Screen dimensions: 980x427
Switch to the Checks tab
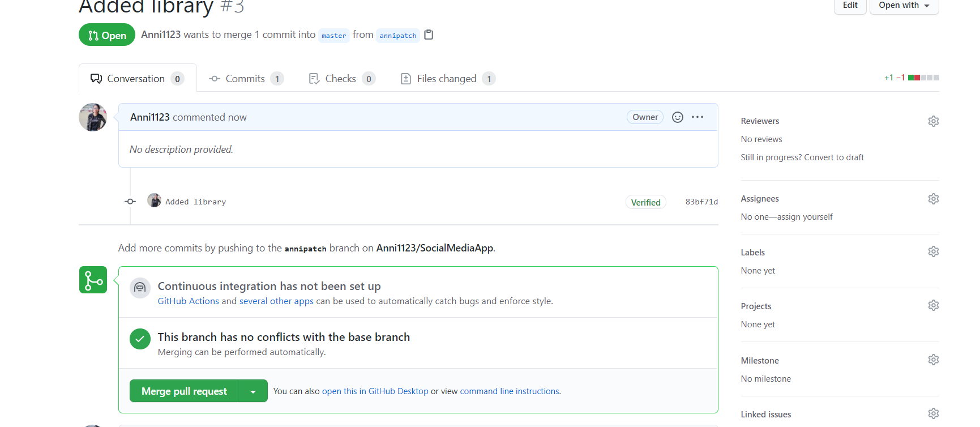tap(341, 79)
